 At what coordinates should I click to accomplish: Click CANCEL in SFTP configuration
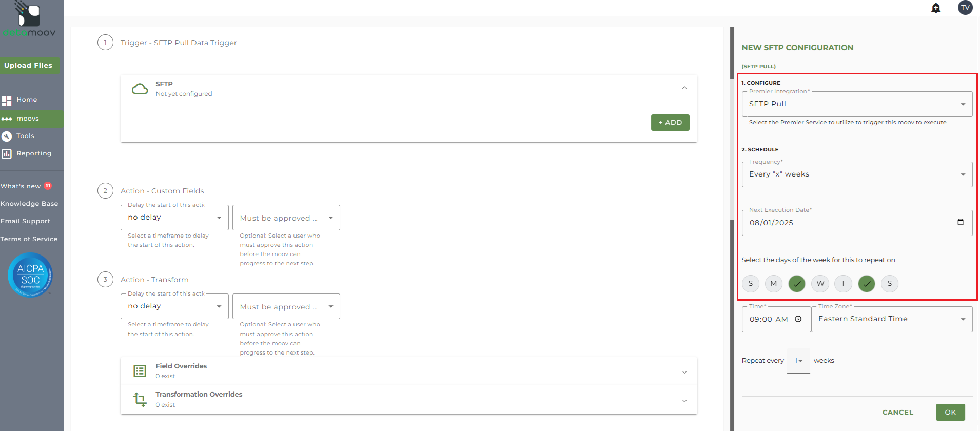pyautogui.click(x=898, y=412)
